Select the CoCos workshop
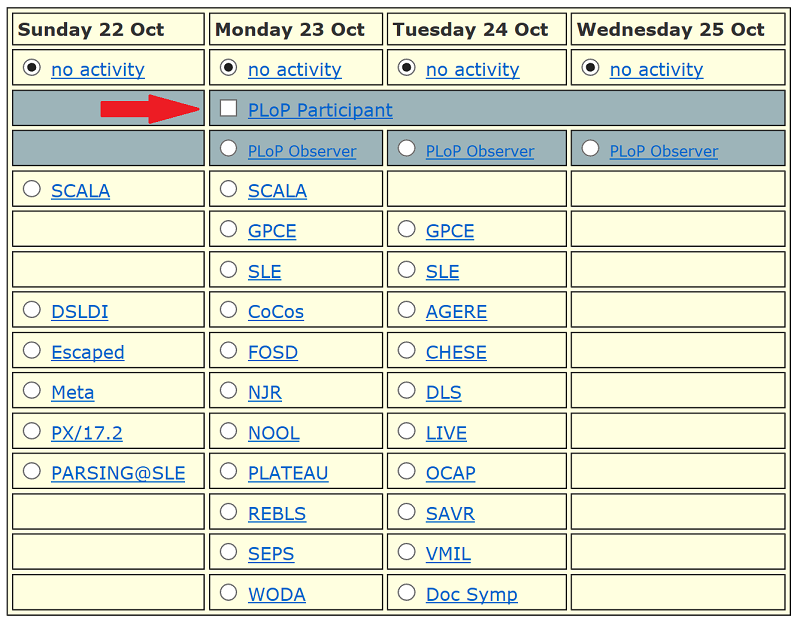800x623 pixels. point(228,310)
